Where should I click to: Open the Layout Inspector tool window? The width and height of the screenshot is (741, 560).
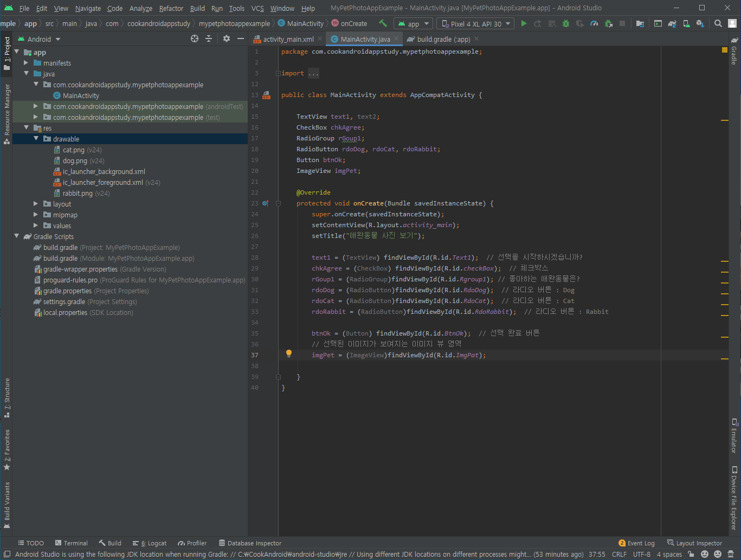(694, 543)
